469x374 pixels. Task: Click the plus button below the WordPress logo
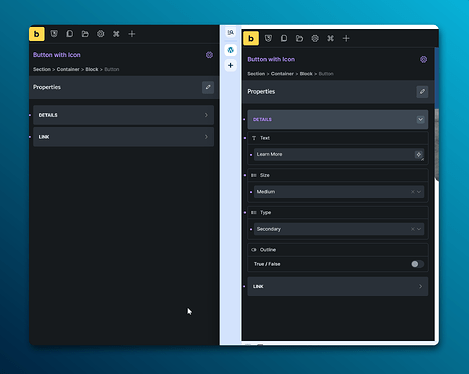231,65
